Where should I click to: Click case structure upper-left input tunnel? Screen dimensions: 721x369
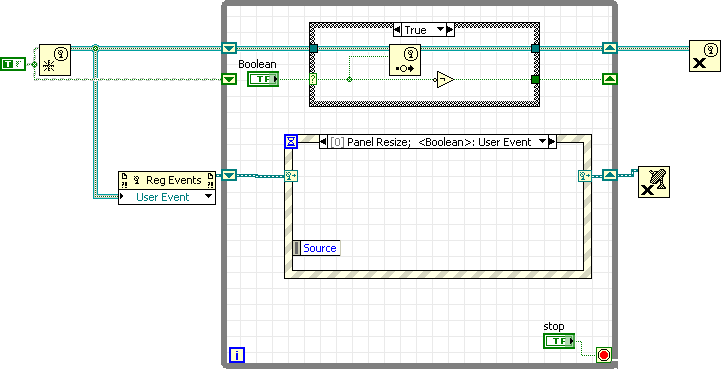click(x=313, y=48)
